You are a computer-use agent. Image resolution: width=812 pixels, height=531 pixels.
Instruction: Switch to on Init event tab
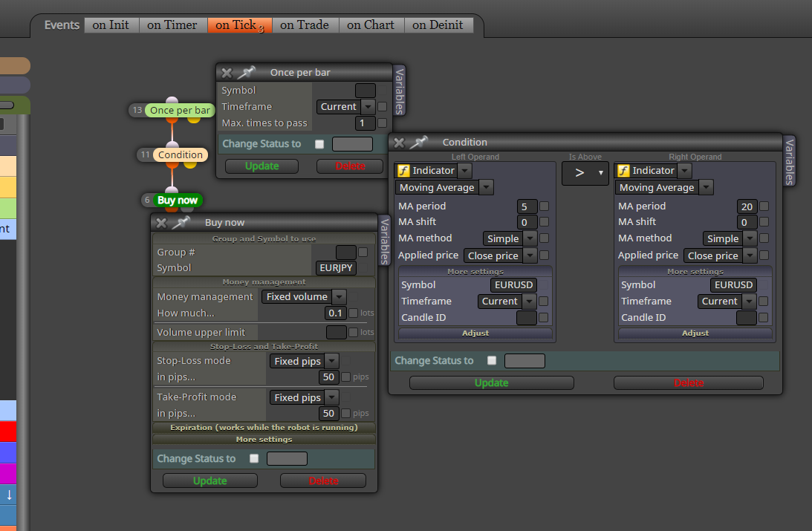(111, 25)
